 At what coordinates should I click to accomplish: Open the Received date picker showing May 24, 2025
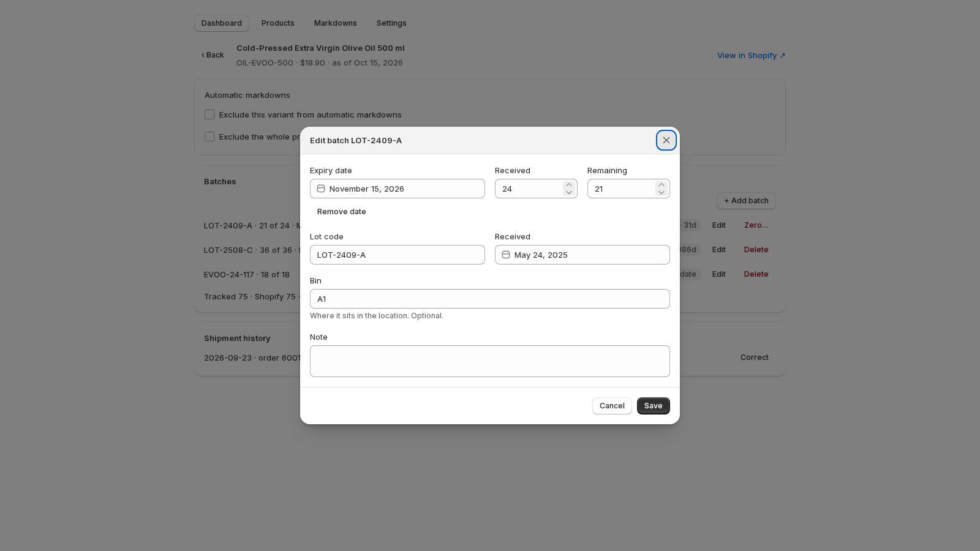(582, 255)
